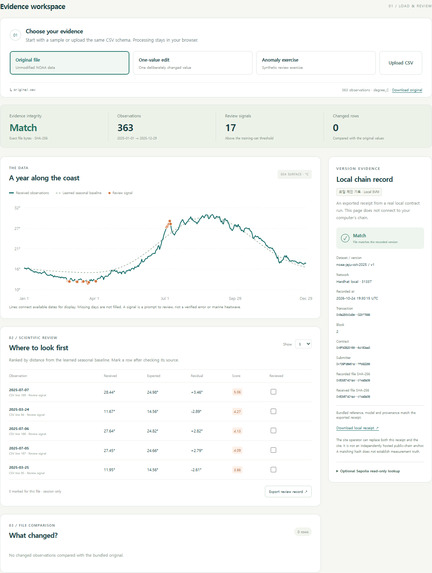The height and width of the screenshot is (573, 432).
Task: Click the Upload CSV button
Action: coord(401,63)
